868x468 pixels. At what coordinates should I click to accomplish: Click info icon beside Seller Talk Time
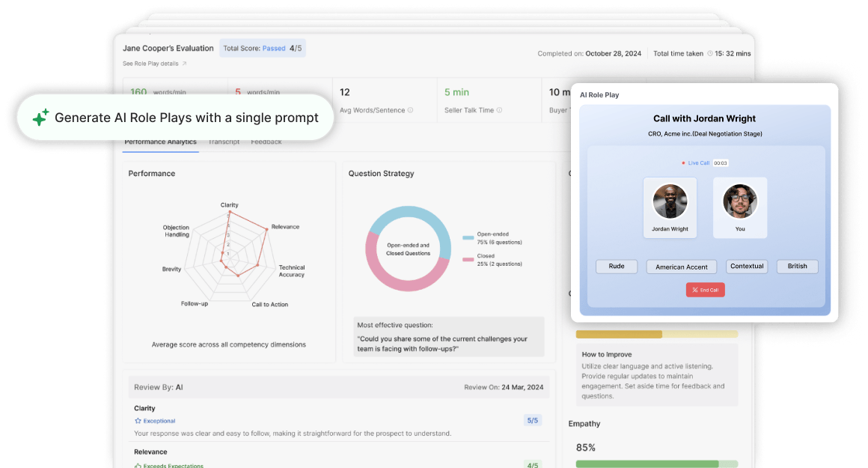[x=499, y=110]
